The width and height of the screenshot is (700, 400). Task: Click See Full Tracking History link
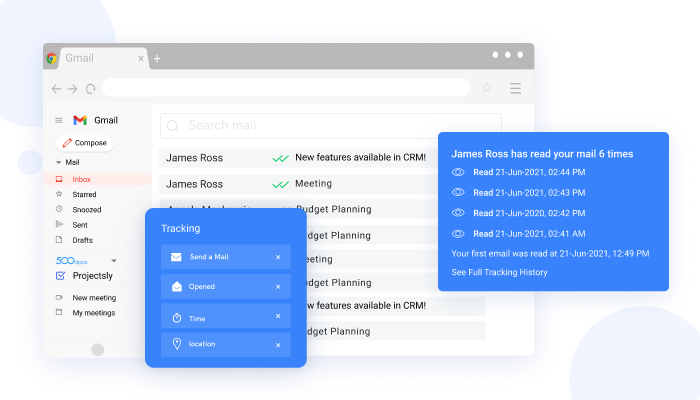click(x=499, y=272)
